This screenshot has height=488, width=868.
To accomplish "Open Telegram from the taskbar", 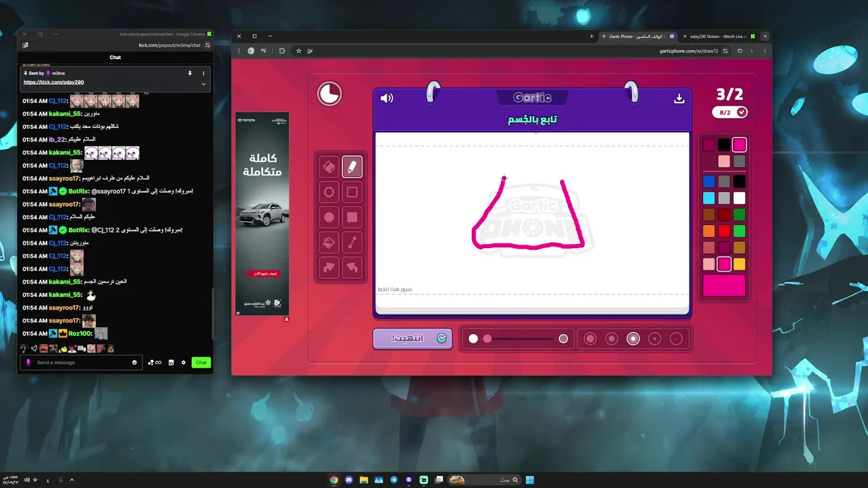I will [x=393, y=480].
